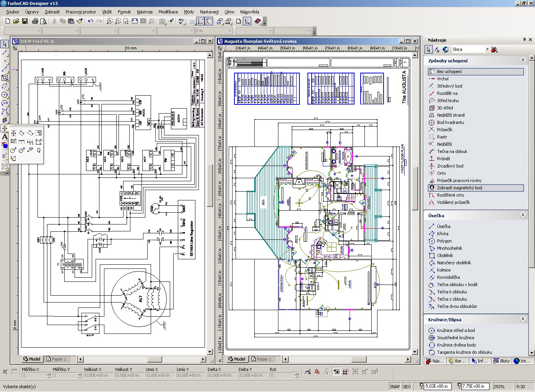
Task: Open the Bloky panel tab
Action: coord(501,361)
